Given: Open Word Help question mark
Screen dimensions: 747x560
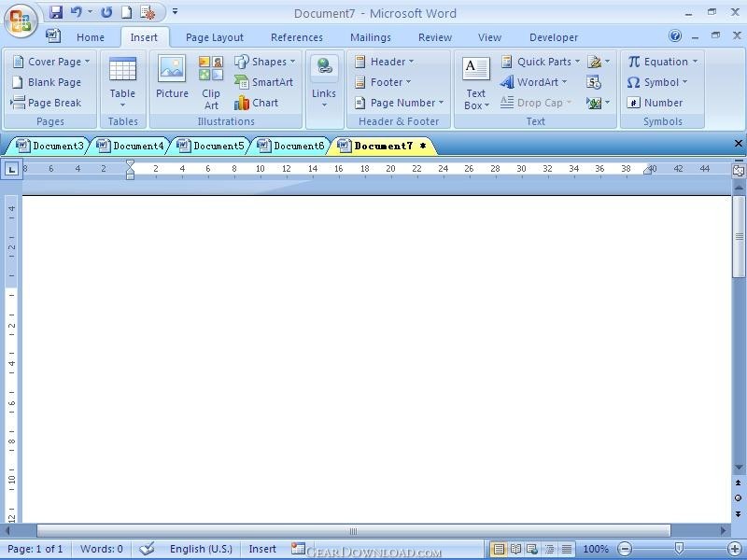Looking at the screenshot, I should [x=675, y=35].
